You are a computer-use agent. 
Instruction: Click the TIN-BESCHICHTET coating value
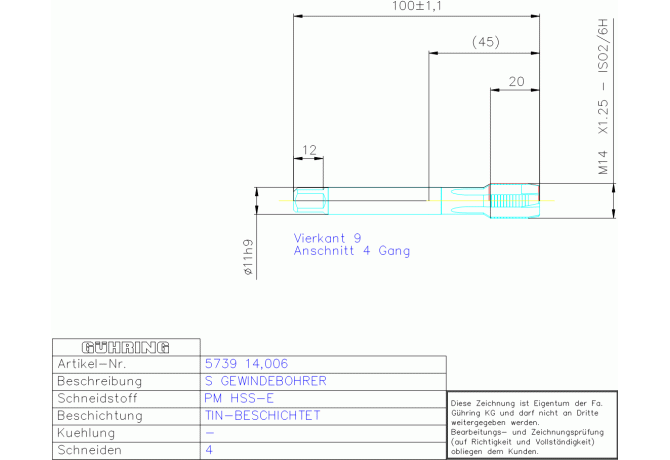[x=262, y=416]
